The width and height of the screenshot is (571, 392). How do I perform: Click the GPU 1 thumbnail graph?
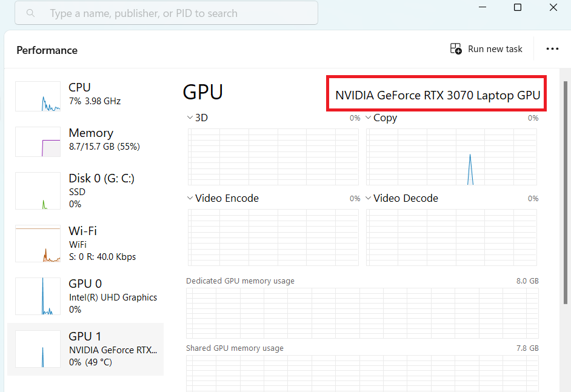click(38, 349)
